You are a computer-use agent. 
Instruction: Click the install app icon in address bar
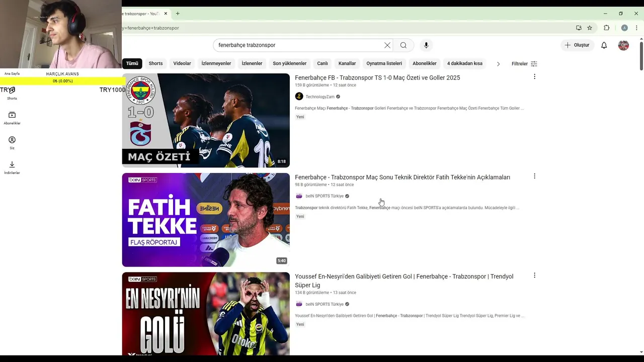[x=579, y=28]
